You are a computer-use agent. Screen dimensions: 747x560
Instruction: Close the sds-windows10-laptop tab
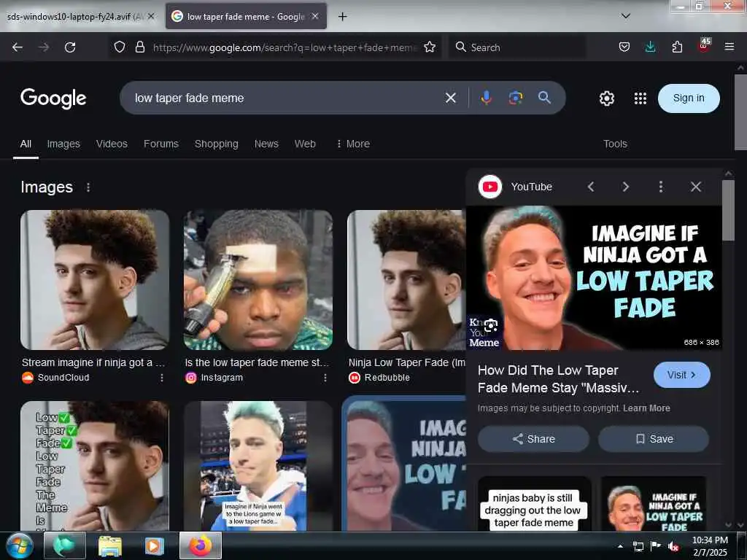151,16
